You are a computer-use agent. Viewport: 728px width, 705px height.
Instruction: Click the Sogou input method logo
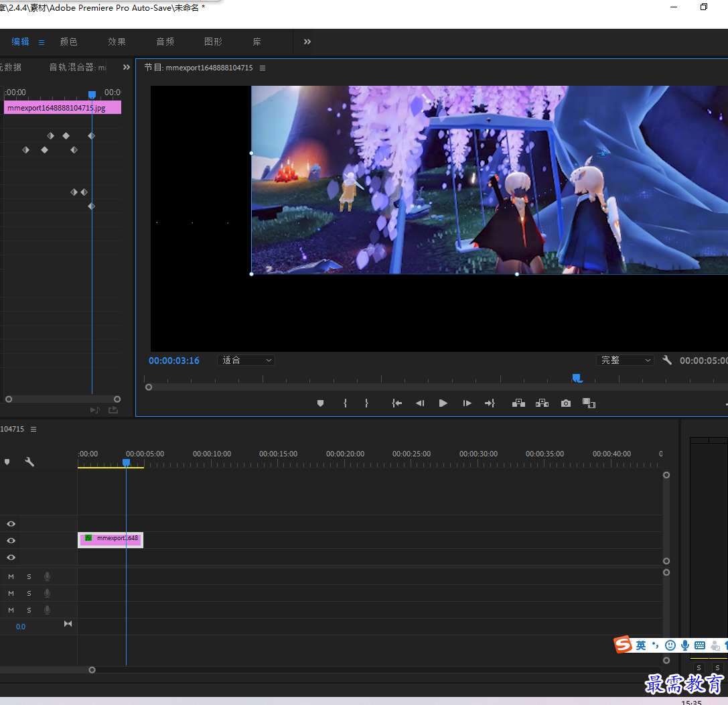pyautogui.click(x=623, y=645)
